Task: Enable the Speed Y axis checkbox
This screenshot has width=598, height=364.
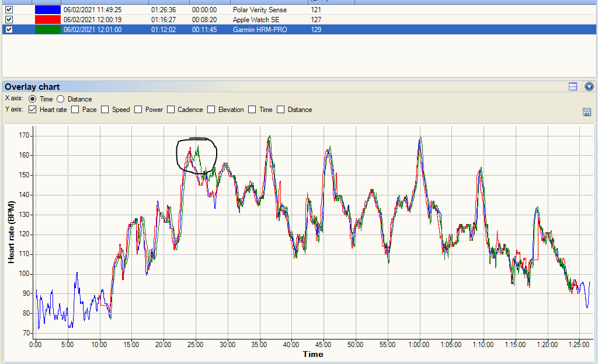Action: [x=105, y=110]
